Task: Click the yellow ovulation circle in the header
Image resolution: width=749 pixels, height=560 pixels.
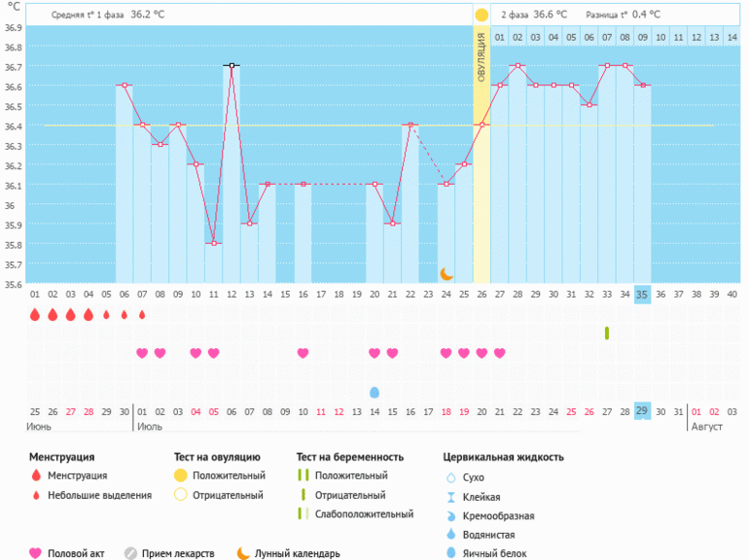Action: point(481,16)
